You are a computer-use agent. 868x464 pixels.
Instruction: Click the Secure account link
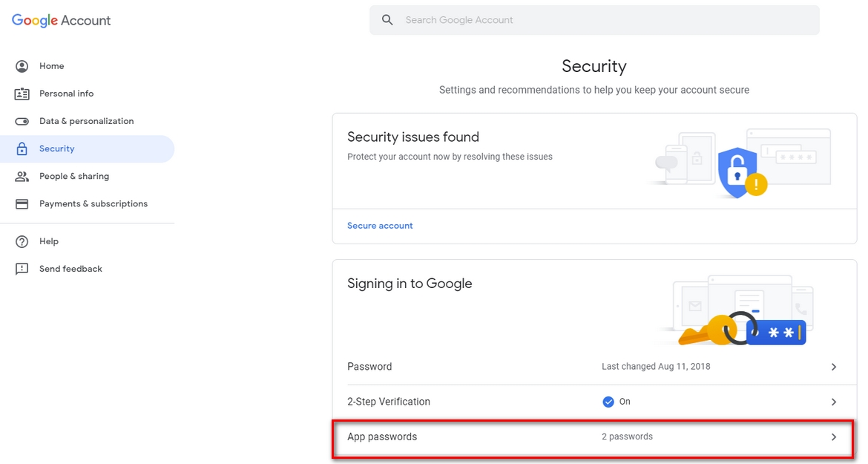click(380, 226)
